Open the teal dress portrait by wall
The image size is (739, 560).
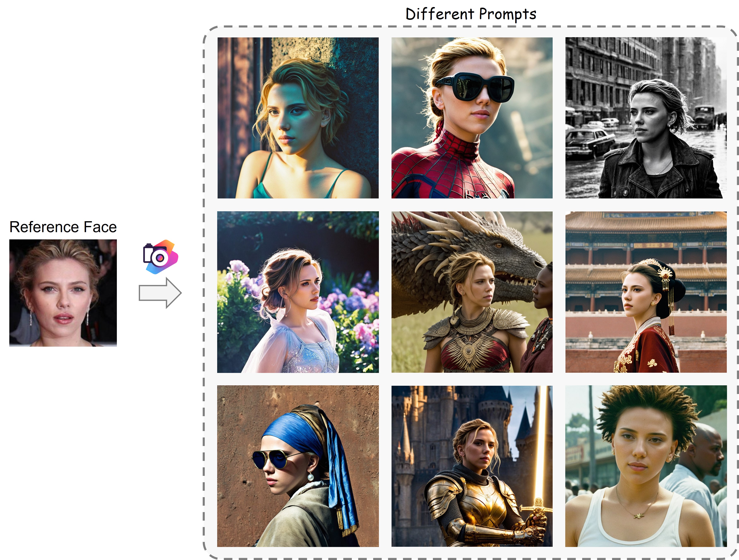coord(298,118)
